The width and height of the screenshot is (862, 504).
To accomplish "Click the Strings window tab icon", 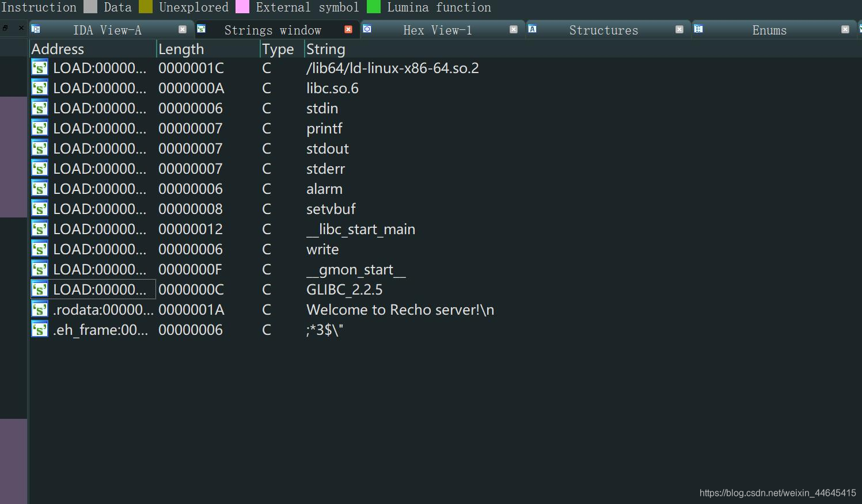I will click(202, 29).
